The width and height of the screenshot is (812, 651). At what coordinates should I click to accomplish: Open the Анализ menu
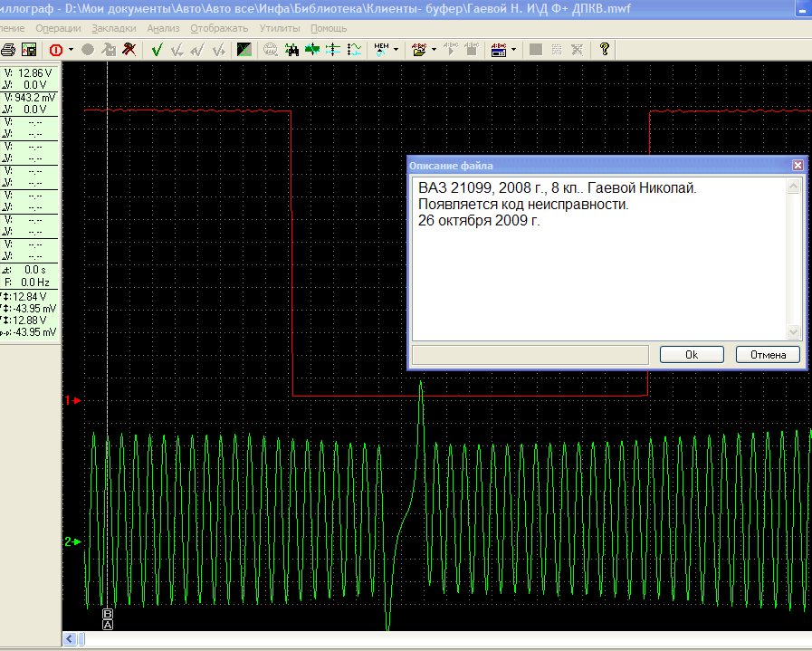[163, 28]
